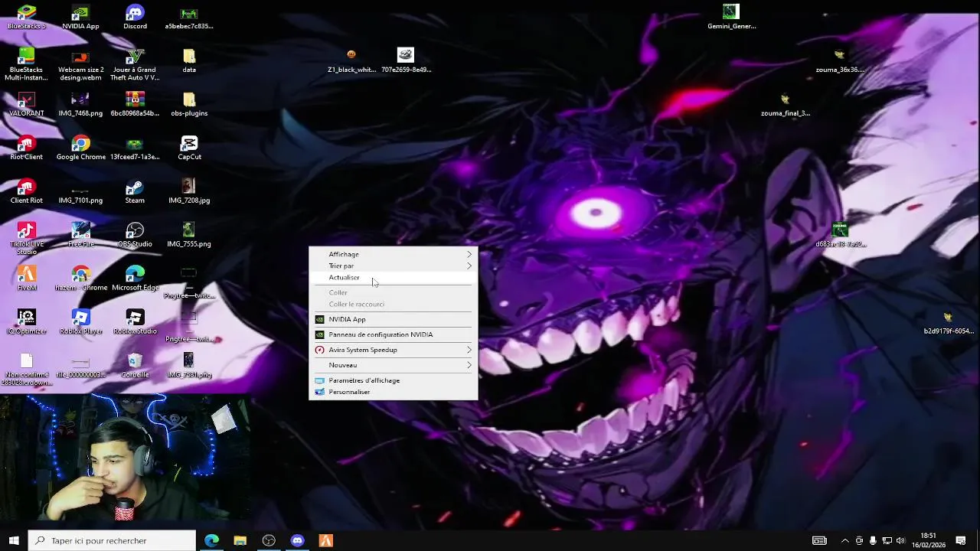
Task: Select the IMG_7555.png file
Action: coord(189,235)
